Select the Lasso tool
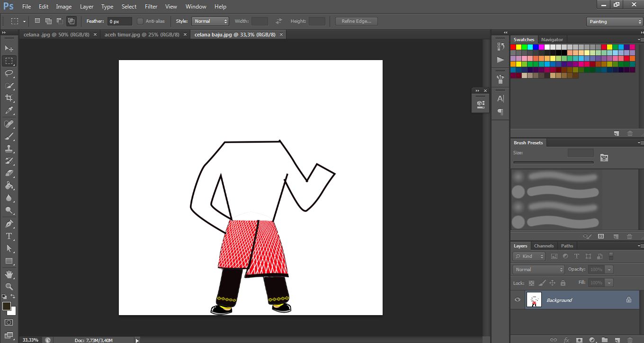Image resolution: width=644 pixels, height=343 pixels. (x=9, y=73)
